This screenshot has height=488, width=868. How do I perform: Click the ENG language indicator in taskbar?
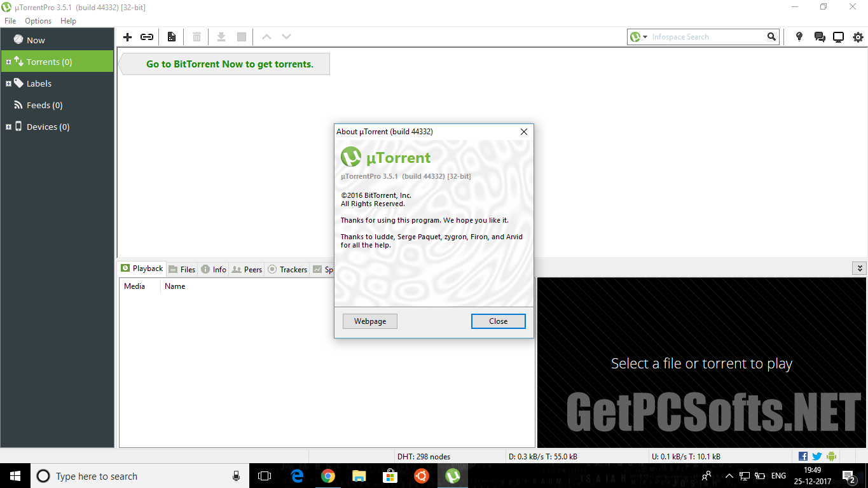[778, 476]
